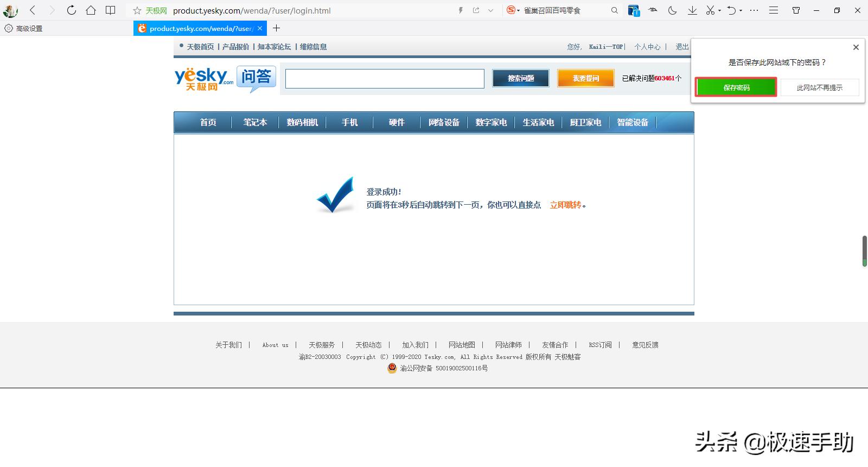
Task: Open the RSS订阅 footer link
Action: tap(600, 345)
